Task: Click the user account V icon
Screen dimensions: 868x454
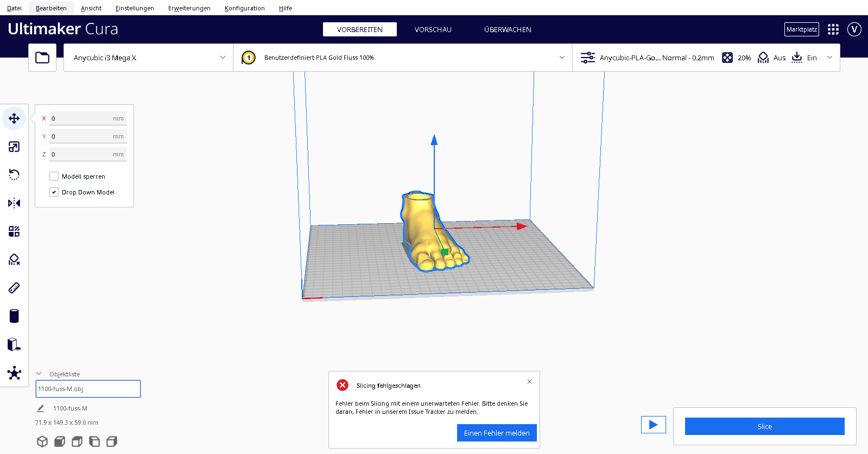Action: pos(854,29)
